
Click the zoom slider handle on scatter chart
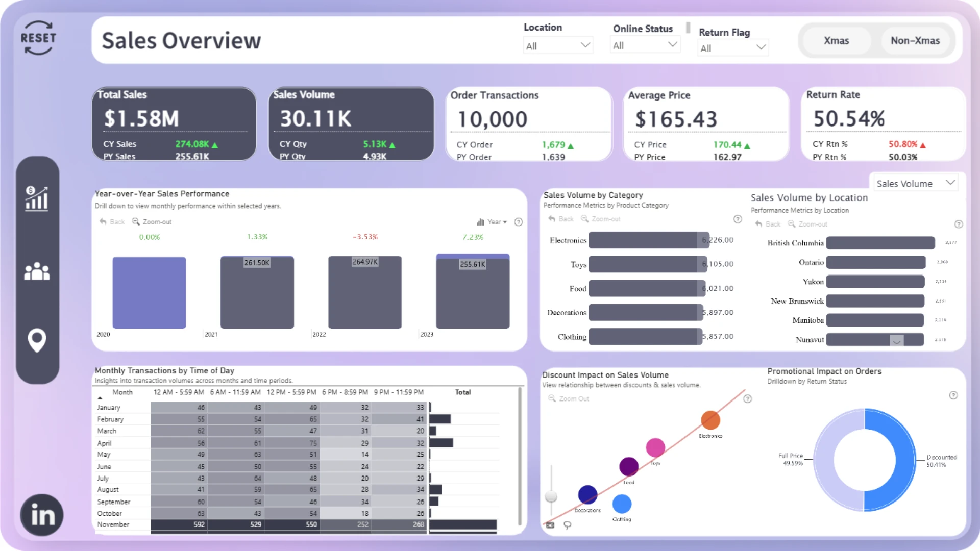coord(551,496)
